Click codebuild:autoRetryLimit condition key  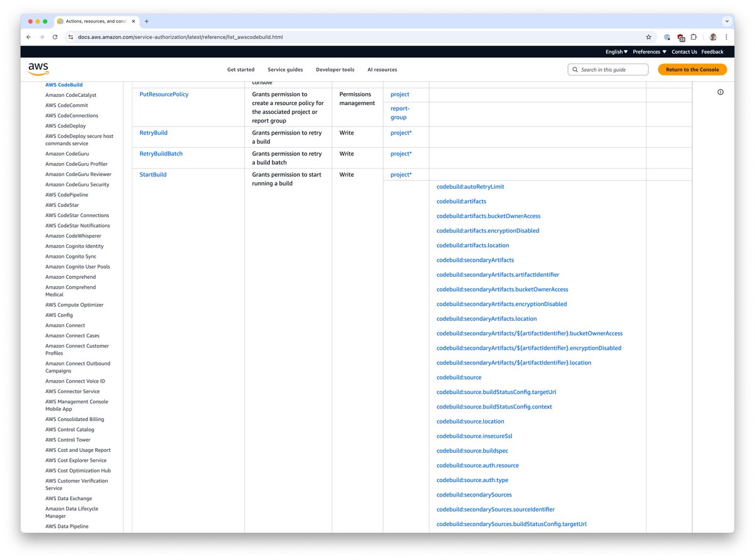coord(470,187)
